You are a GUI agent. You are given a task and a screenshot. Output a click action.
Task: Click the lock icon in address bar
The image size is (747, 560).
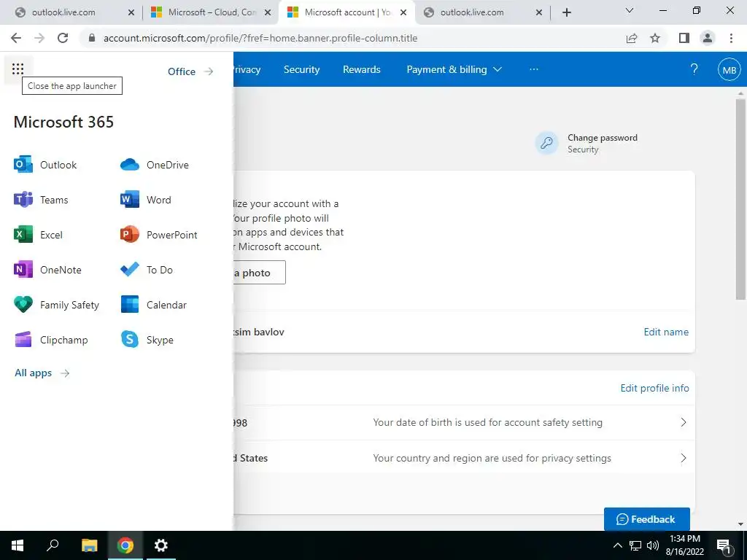click(92, 38)
